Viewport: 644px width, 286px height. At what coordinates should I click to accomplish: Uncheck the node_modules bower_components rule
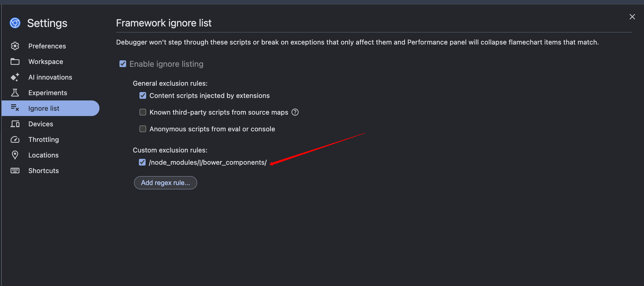click(142, 162)
